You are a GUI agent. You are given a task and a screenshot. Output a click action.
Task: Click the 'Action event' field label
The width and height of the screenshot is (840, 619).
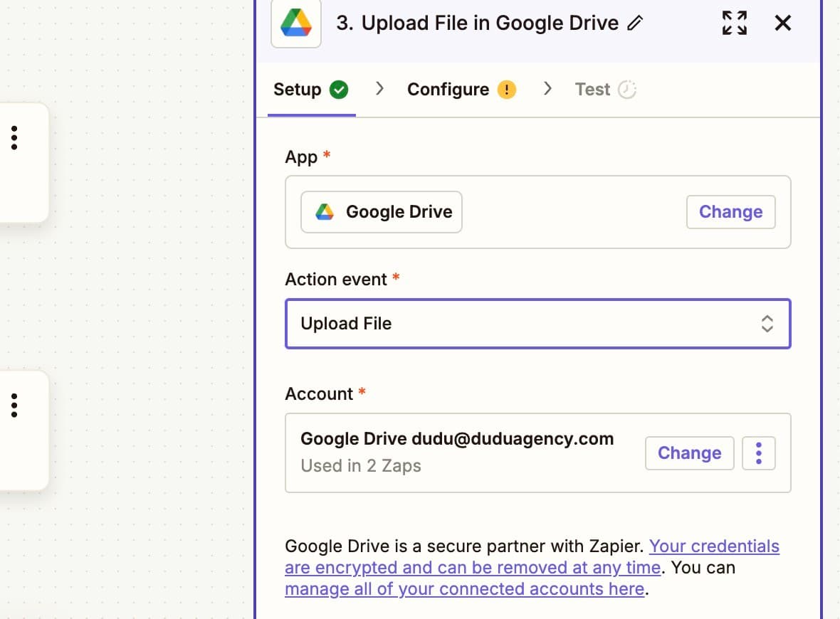click(x=336, y=279)
